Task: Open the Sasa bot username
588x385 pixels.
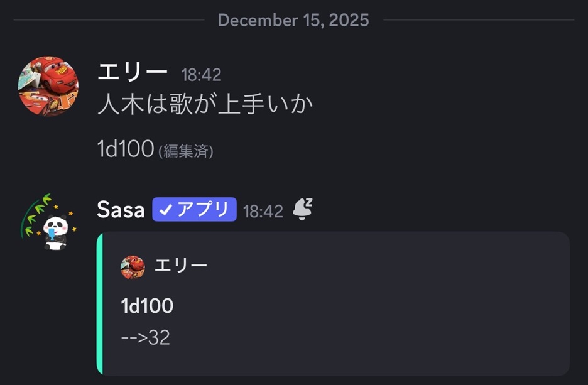Action: pos(121,210)
